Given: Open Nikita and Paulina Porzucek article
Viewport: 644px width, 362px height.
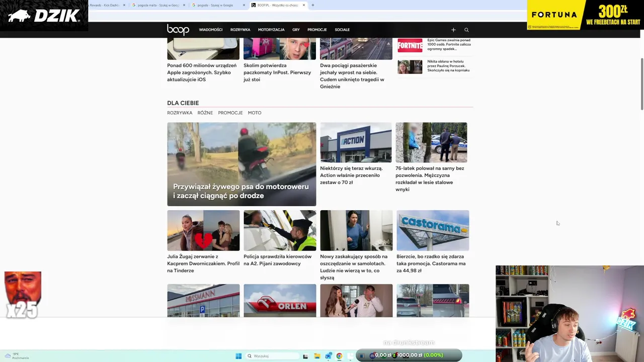Looking at the screenshot, I should [x=448, y=66].
